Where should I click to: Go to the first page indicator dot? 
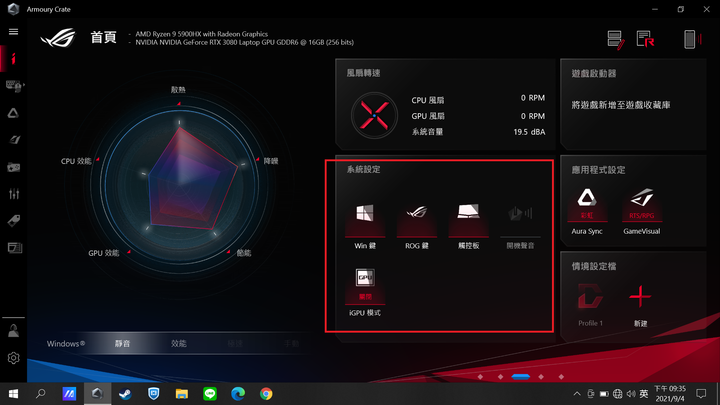(x=480, y=377)
